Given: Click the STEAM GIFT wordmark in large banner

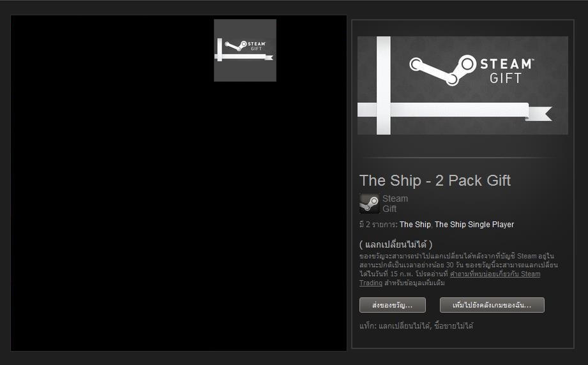Looking at the screenshot, I should (x=507, y=71).
